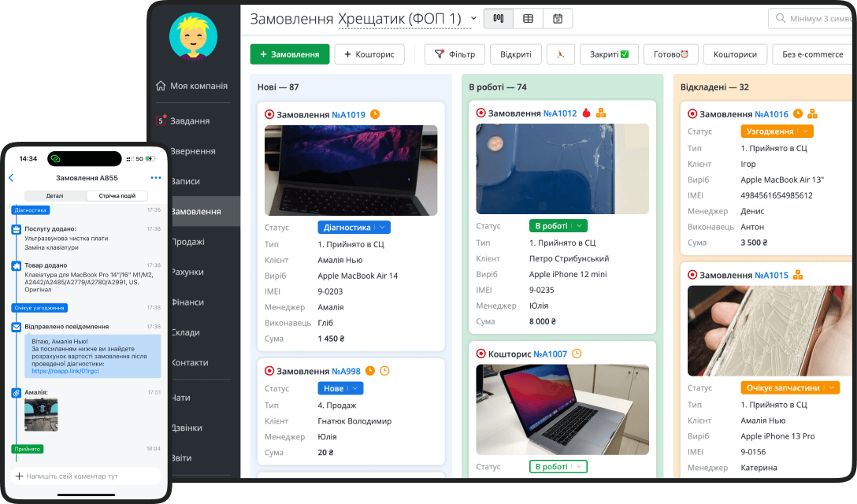Click the search magnifier icon
The width and height of the screenshot is (857, 504).
tap(781, 18)
